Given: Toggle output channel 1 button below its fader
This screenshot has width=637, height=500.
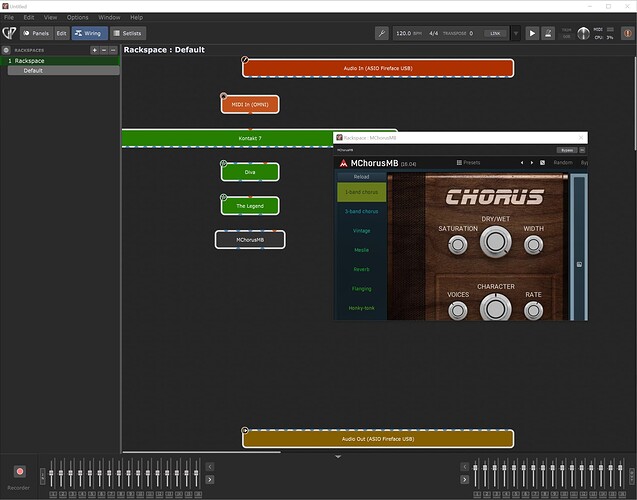Looking at the screenshot, I should click(477, 494).
